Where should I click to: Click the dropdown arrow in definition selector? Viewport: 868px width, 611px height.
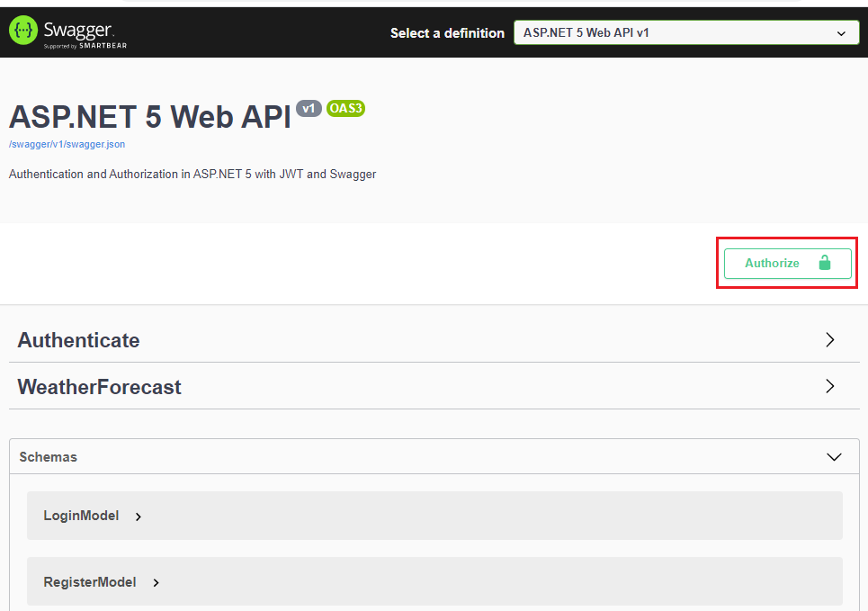coord(841,33)
